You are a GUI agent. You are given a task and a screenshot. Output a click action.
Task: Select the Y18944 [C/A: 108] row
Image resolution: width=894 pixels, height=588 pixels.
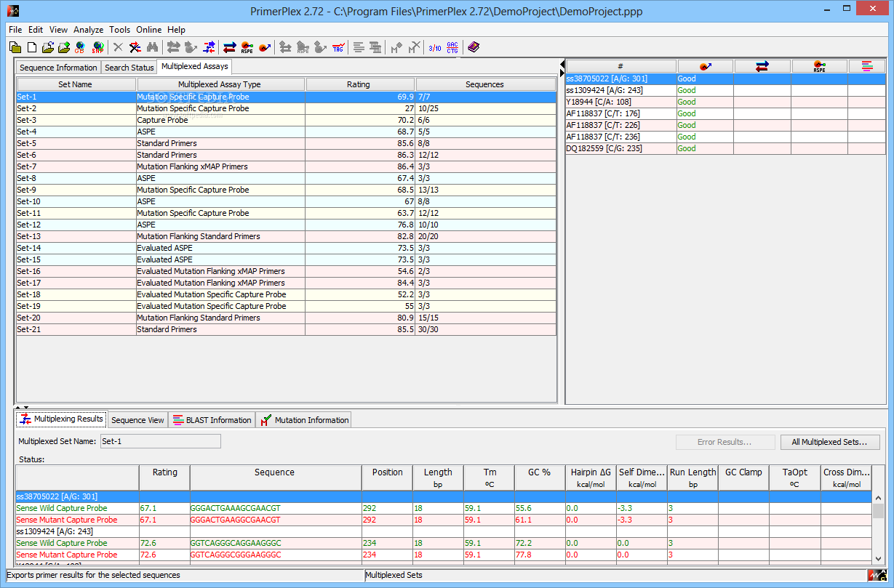tap(725, 102)
